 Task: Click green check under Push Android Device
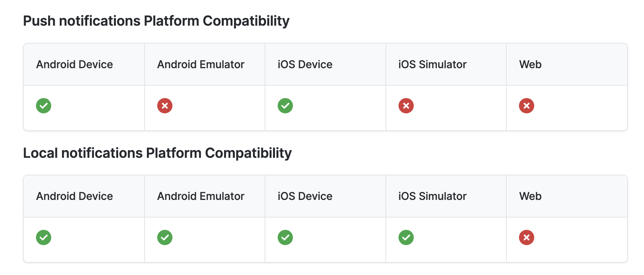tap(44, 106)
